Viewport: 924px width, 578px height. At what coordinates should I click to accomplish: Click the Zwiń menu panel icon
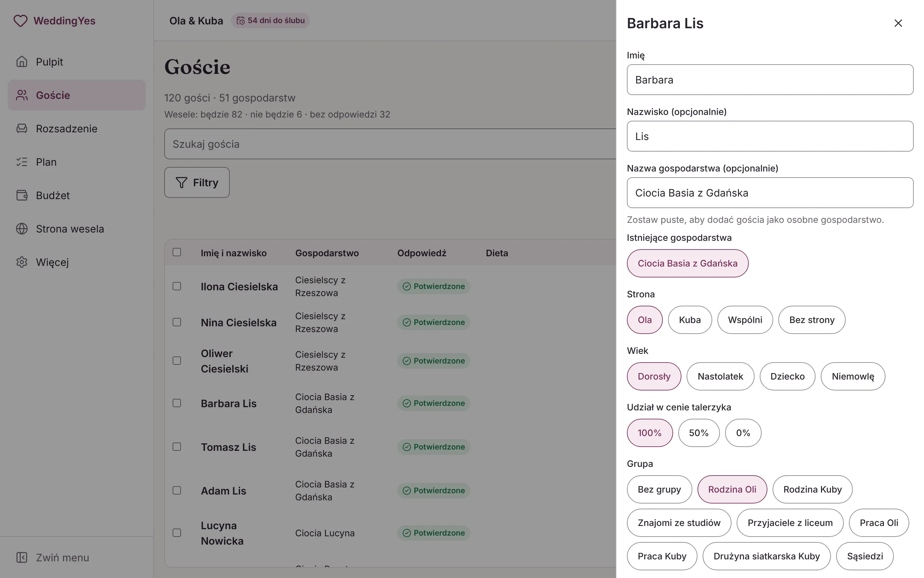click(22, 557)
